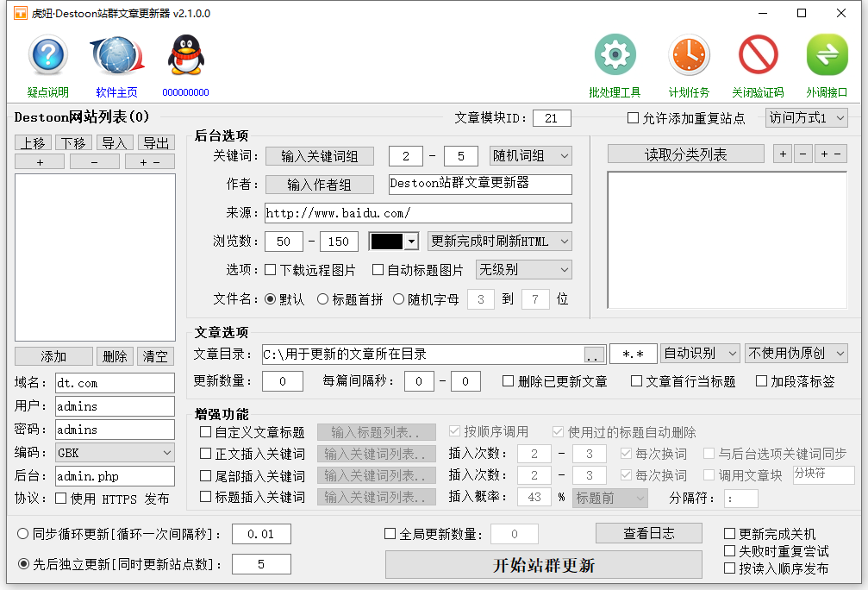Check 自定义文章标题 option
Viewport: 868px width, 590px height.
[205, 431]
